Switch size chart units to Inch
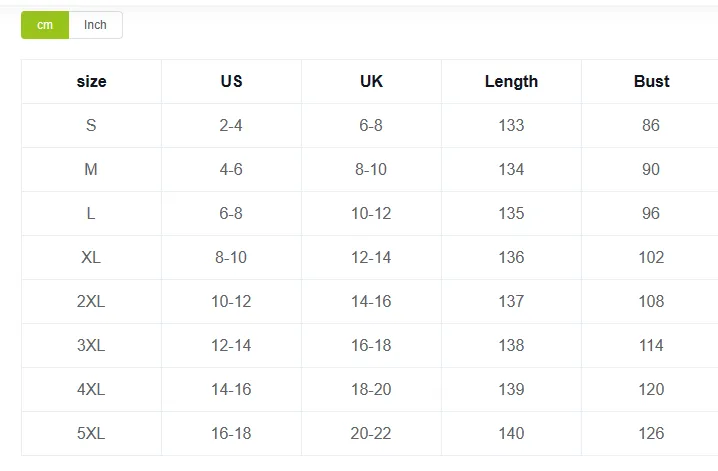The height and width of the screenshot is (471, 718). click(95, 25)
